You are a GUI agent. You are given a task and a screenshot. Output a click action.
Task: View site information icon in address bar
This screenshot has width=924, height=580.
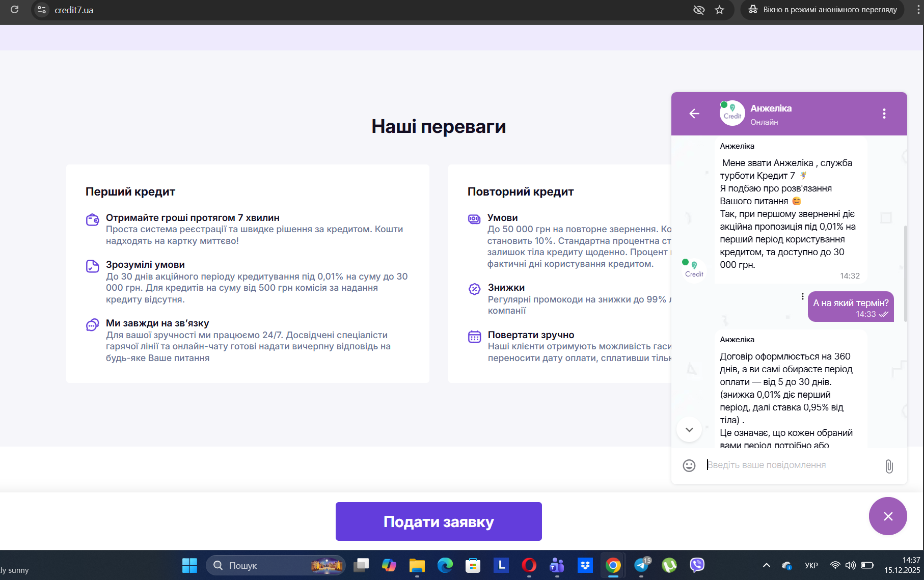(42, 10)
